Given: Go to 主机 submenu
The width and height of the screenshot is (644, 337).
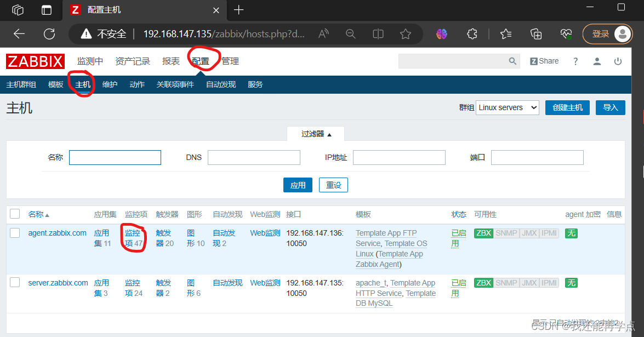Looking at the screenshot, I should tap(83, 84).
